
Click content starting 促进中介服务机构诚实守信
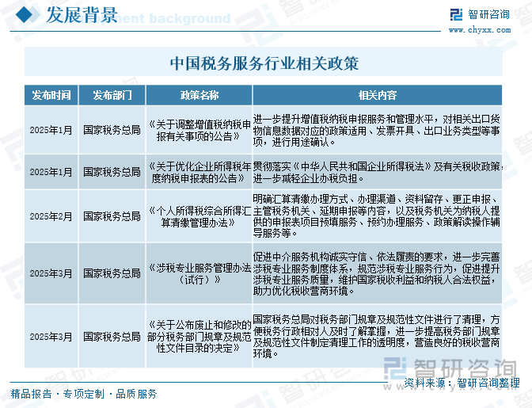tap(377, 273)
